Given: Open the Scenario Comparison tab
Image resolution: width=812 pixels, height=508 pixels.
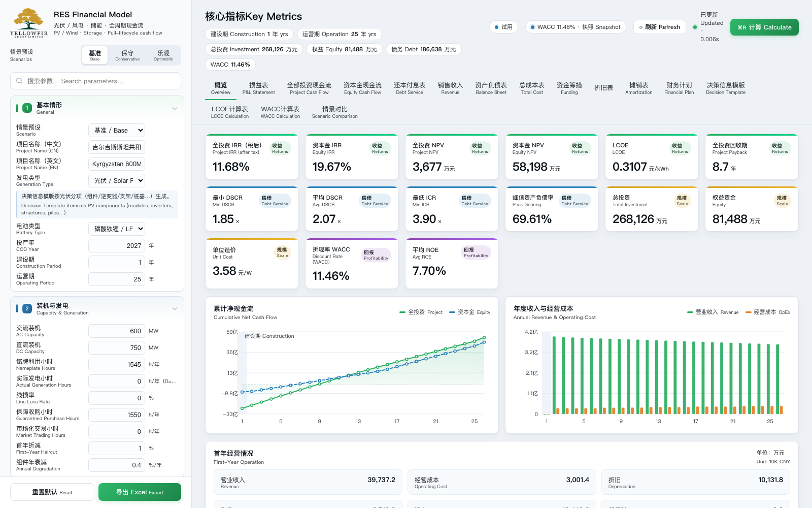Looking at the screenshot, I should coord(335,112).
